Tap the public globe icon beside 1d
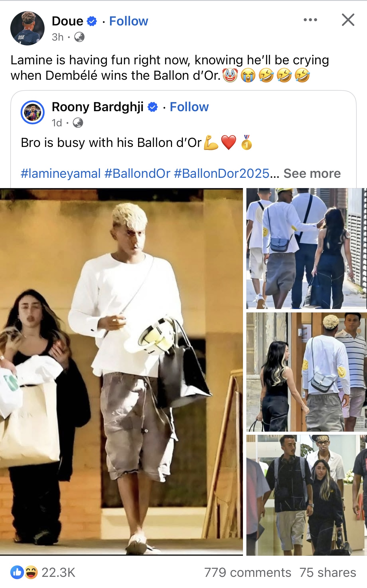Viewport: 367px width, 588px height. point(78,123)
